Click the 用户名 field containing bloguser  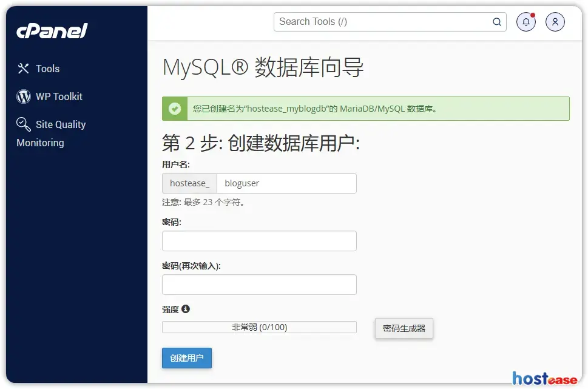(x=286, y=183)
